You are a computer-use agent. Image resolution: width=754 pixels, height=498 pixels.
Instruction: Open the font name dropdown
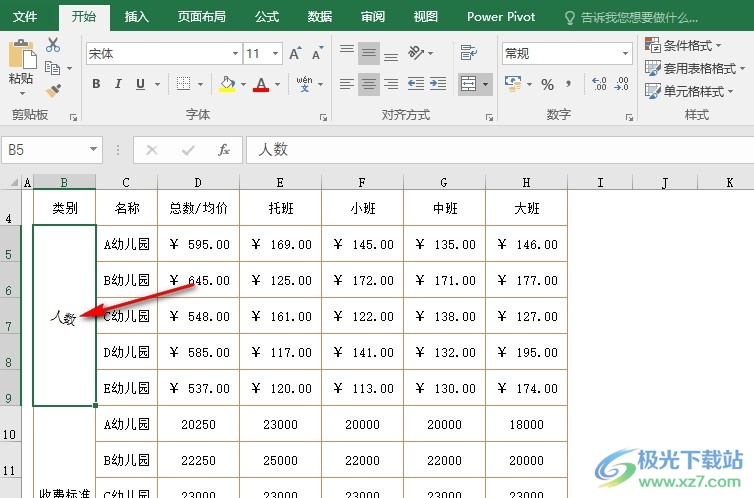click(x=236, y=54)
